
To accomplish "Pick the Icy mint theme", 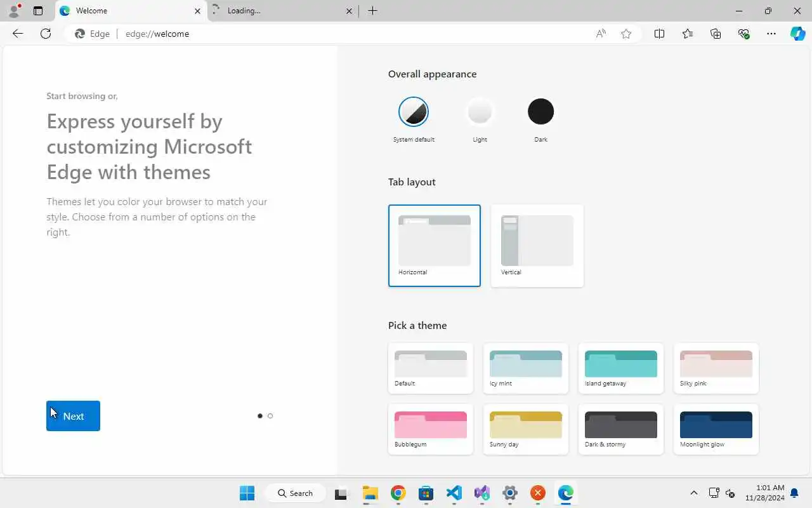I will pyautogui.click(x=526, y=368).
